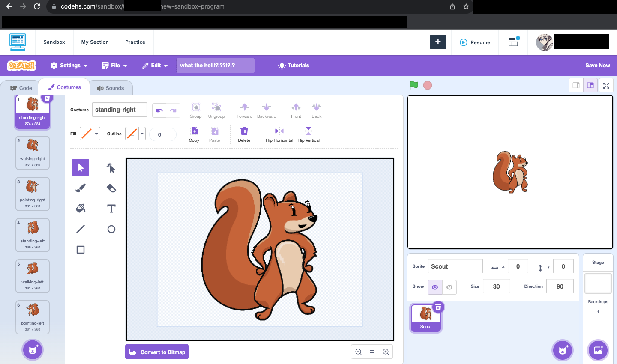Open the Outline color dropdown

click(x=142, y=134)
